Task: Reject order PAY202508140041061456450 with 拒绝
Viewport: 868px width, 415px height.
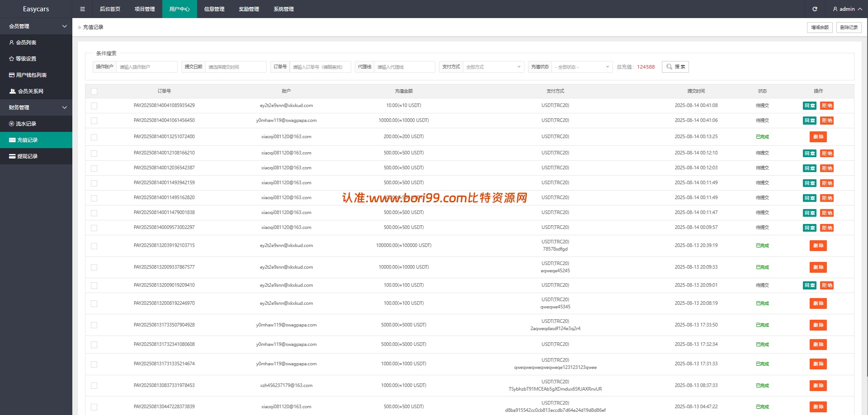Action: pyautogui.click(x=827, y=121)
